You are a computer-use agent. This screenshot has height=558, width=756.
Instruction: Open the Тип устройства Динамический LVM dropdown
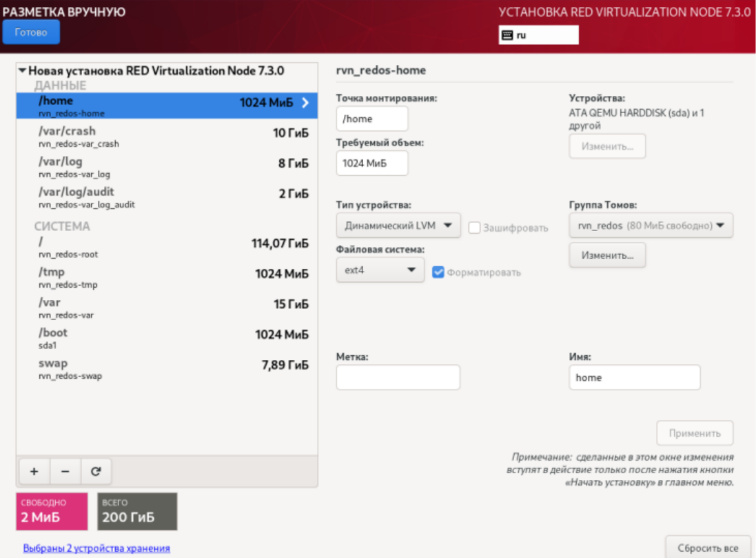click(398, 226)
